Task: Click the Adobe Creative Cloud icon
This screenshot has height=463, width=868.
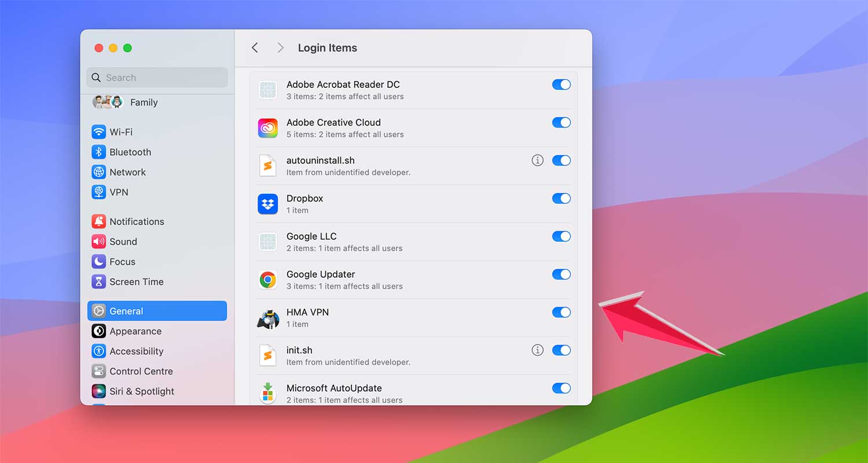Action: (x=268, y=128)
